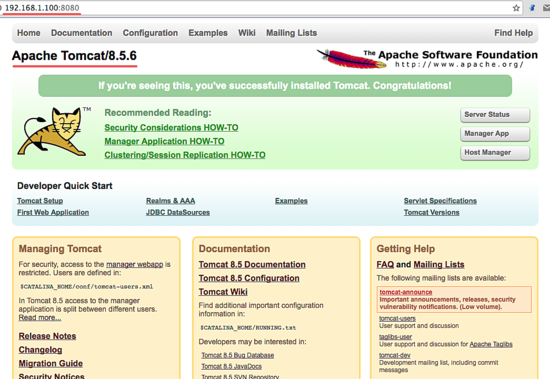Viewport: 550px width, 379px height.
Task: Click the Apache feather logo
Action: [351, 59]
